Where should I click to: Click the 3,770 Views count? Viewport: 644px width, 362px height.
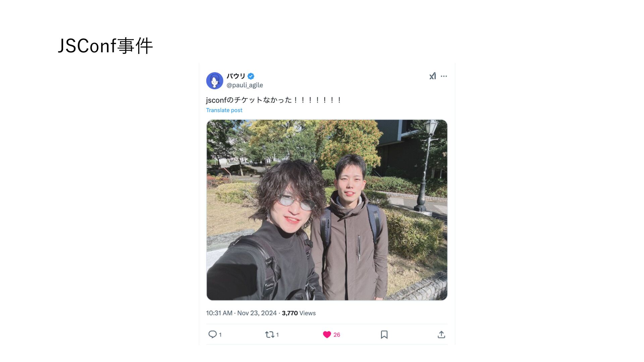[299, 313]
